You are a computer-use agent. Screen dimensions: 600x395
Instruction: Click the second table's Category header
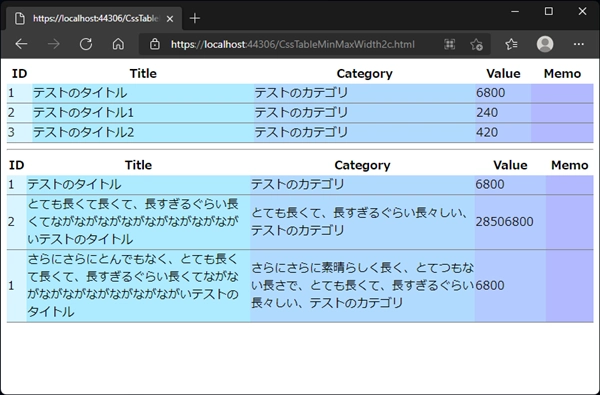click(x=362, y=165)
